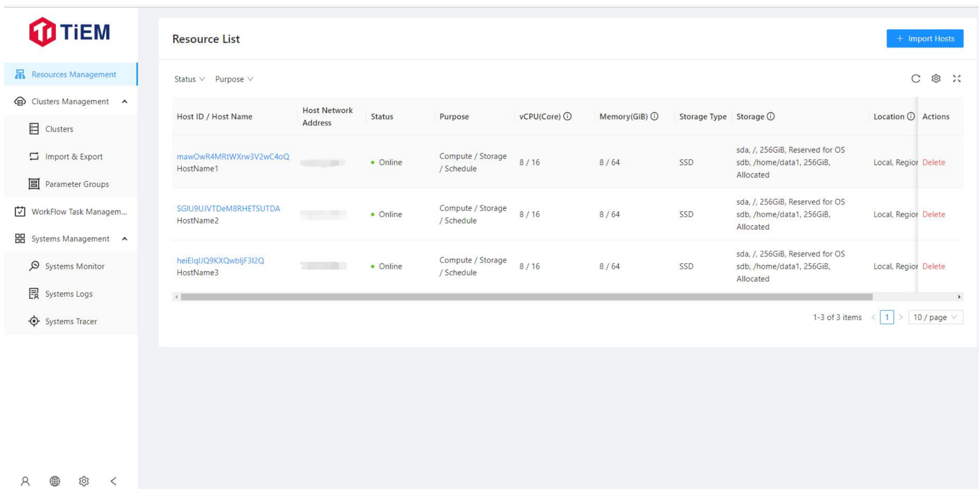Click the Location info icon
This screenshot has height=498, width=980.
911,116
